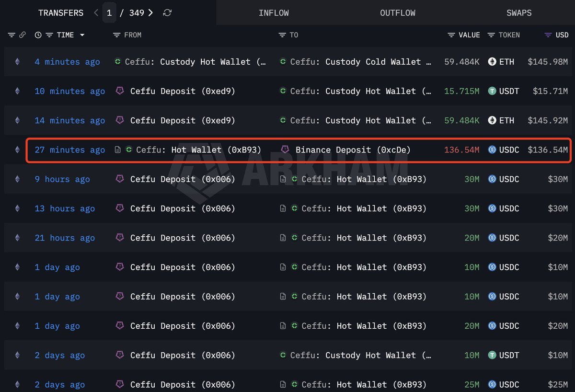The image size is (575, 392).
Task: Open sender Ceffu Hot Wallet (0xB93) in 27 minutes row
Action: pos(198,150)
